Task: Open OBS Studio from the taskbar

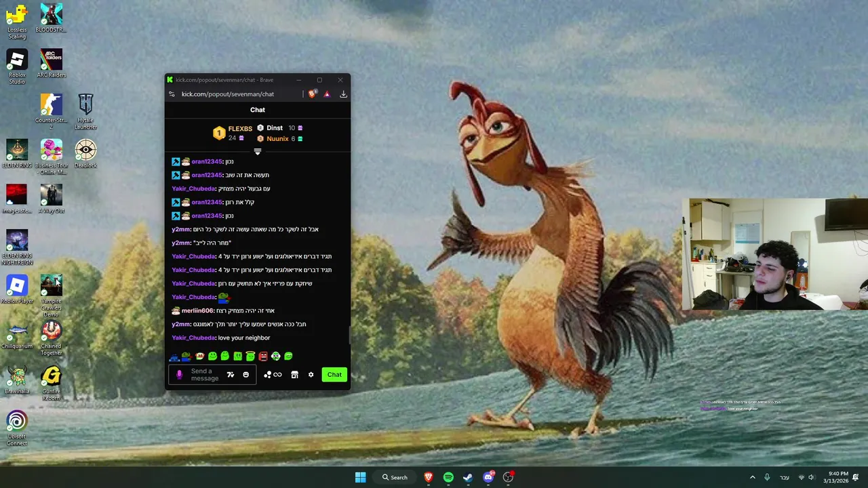Action: click(508, 477)
